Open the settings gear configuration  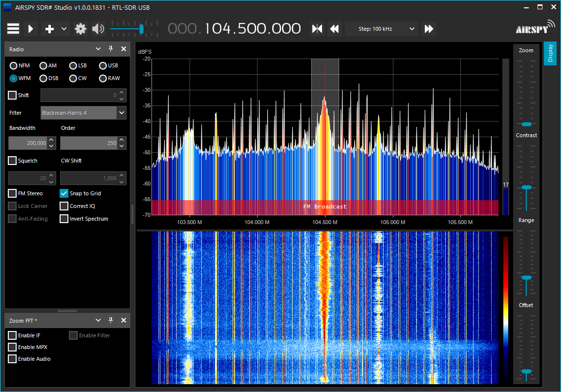click(x=81, y=29)
